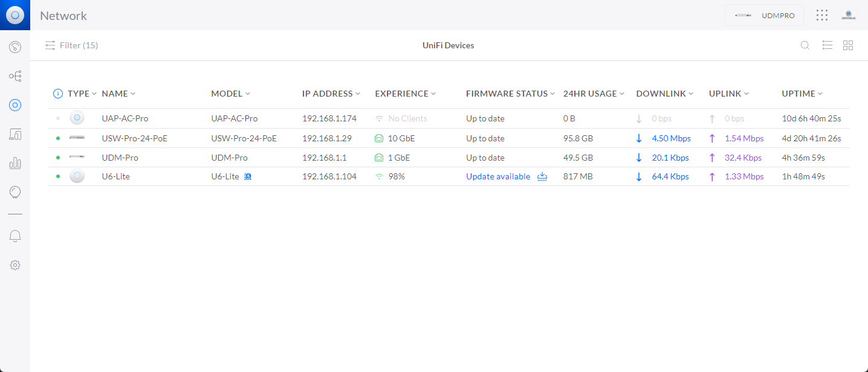Click the 20.1 Kbps downlink value
This screenshot has height=372, width=868.
[x=670, y=158]
